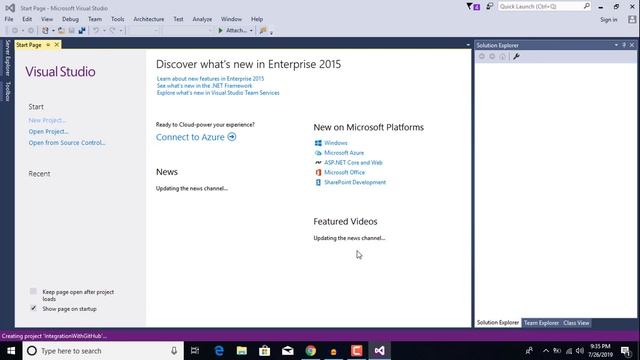This screenshot has width=640, height=360.
Task: Click the SharePoint Development icon
Action: (x=318, y=182)
